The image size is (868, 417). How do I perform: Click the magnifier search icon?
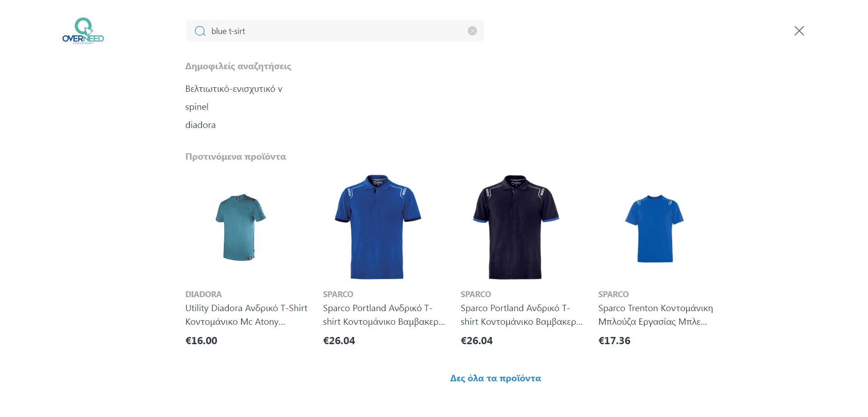pos(200,31)
